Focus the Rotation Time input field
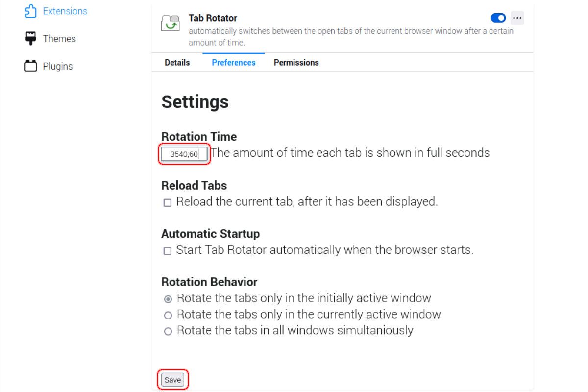 (x=184, y=154)
